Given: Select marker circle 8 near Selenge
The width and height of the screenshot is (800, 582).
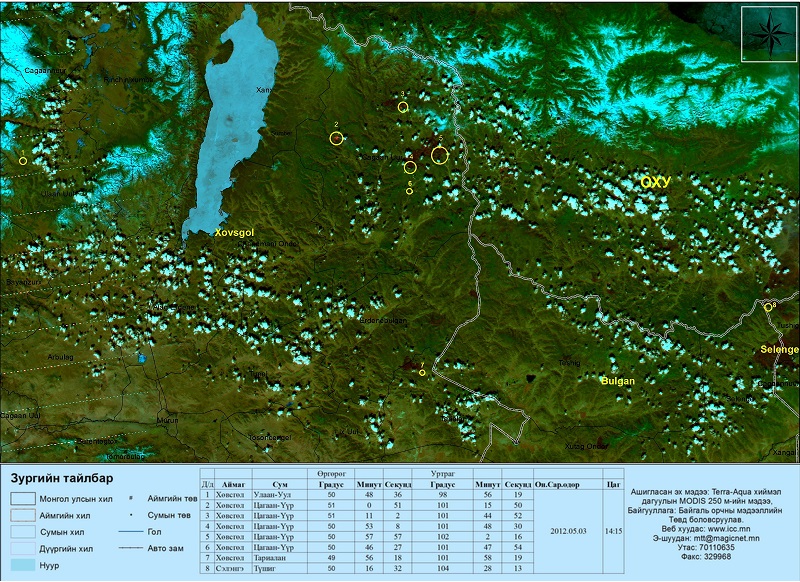Looking at the screenshot, I should 768,307.
